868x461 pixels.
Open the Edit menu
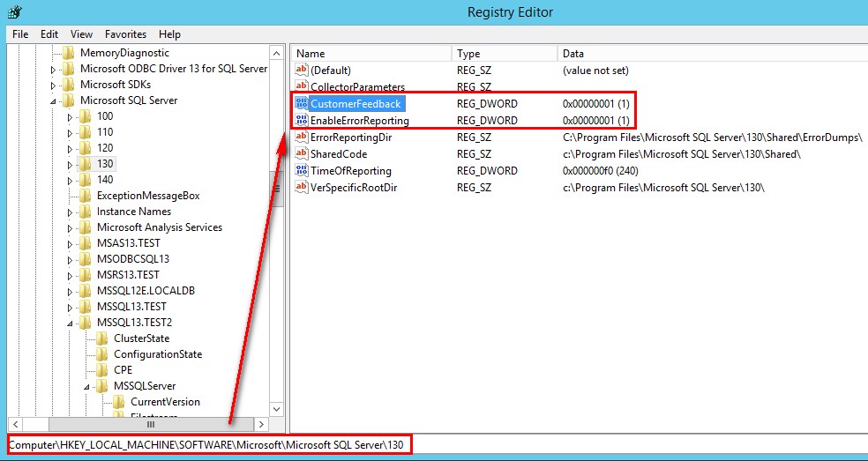click(49, 34)
